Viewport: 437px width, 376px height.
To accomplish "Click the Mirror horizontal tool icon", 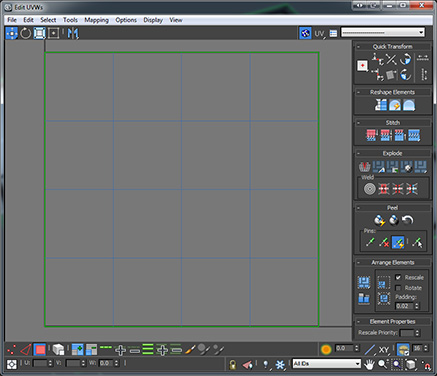I will (x=73, y=33).
